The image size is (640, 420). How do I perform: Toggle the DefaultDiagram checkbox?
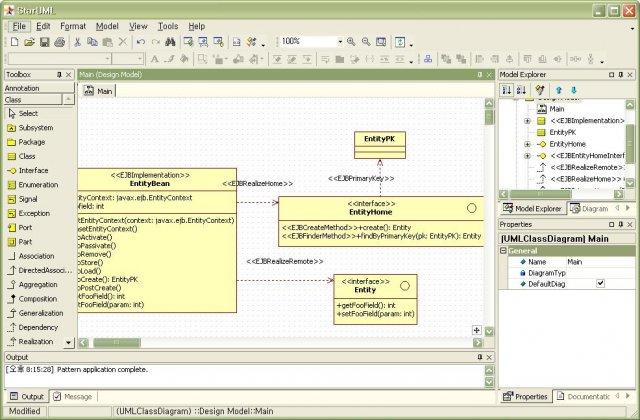(x=600, y=283)
